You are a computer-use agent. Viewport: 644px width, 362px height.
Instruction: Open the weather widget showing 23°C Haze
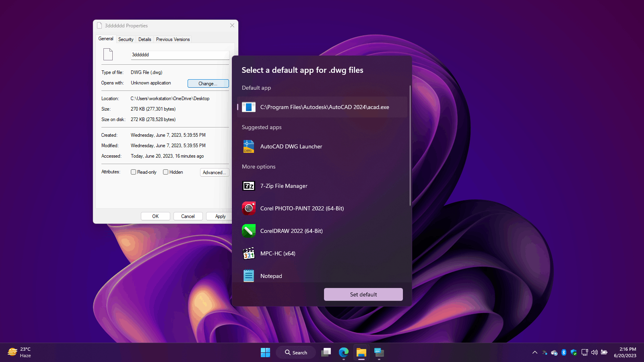(x=19, y=352)
